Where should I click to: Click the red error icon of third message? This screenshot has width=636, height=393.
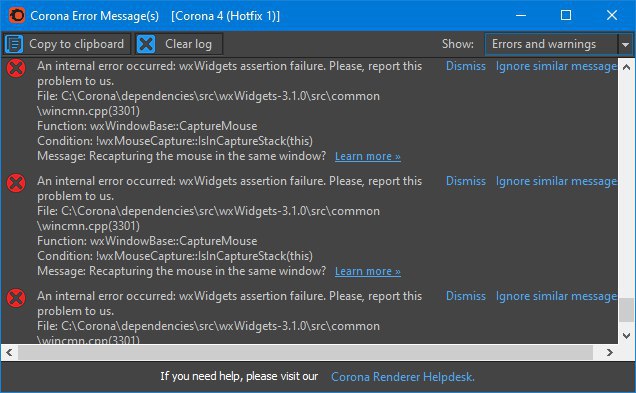16,298
